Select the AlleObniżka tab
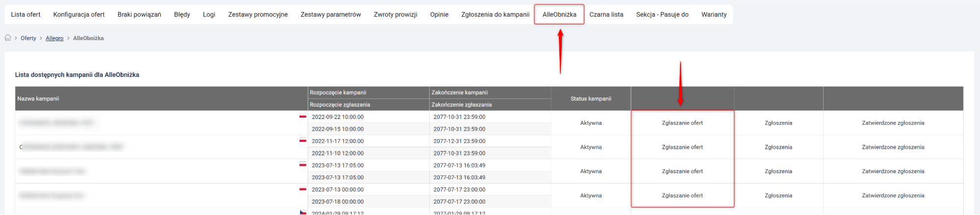Viewport: 980px width, 215px height. pos(559,15)
